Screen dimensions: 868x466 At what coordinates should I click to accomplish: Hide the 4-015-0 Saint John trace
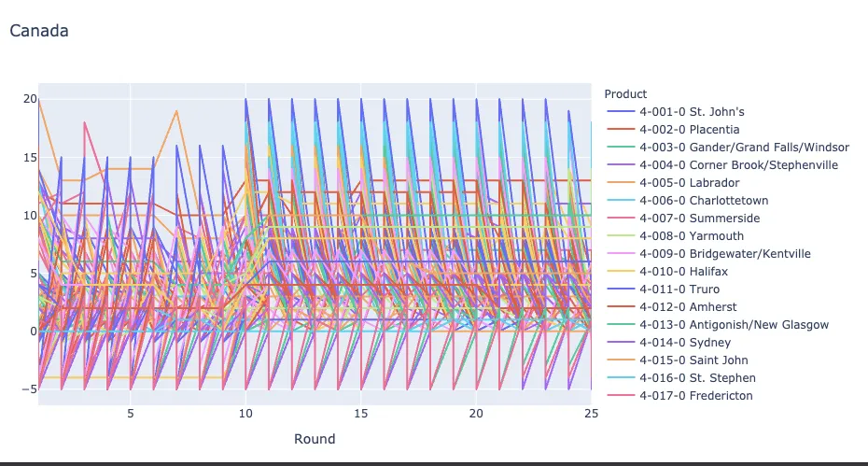678,360
